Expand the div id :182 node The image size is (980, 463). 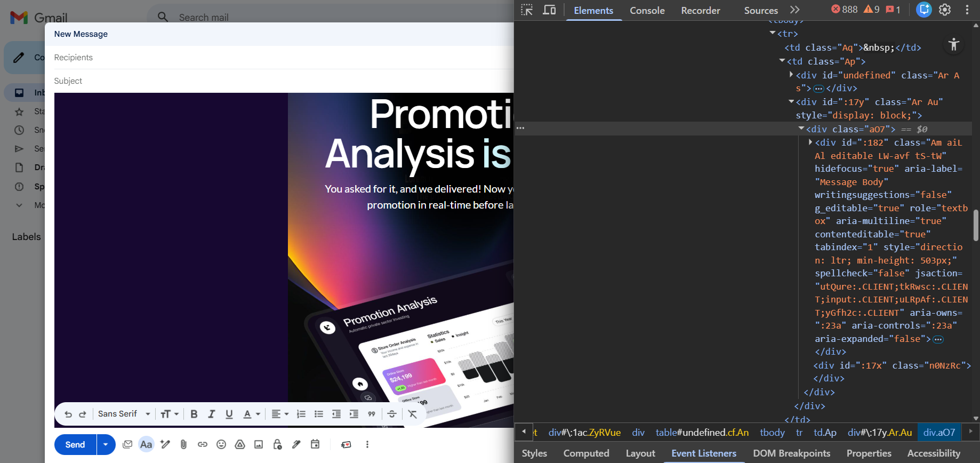tap(810, 142)
